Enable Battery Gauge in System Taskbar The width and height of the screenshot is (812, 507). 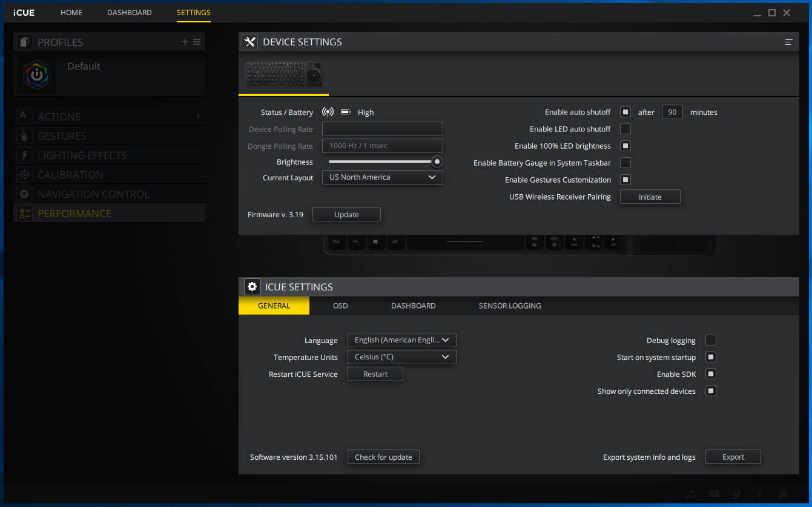[626, 163]
